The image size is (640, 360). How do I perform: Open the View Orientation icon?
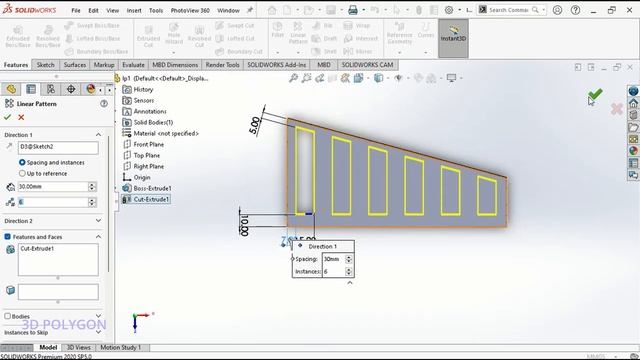359,78
